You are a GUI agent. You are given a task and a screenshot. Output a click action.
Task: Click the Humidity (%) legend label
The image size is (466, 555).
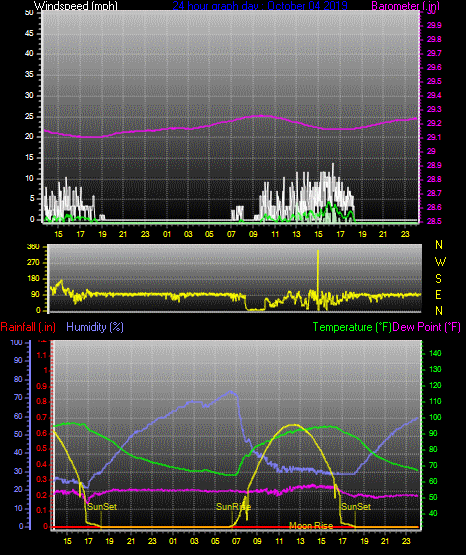click(95, 327)
